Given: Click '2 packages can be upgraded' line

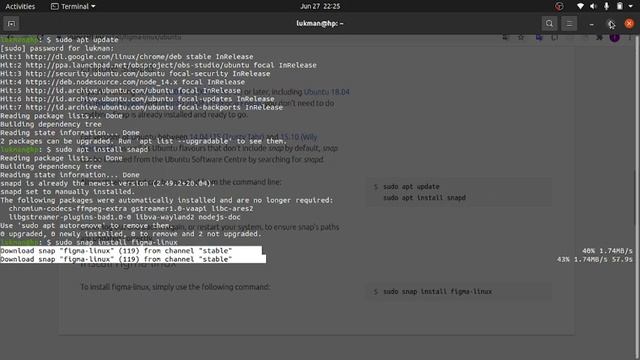Looking at the screenshot, I should point(144,141).
